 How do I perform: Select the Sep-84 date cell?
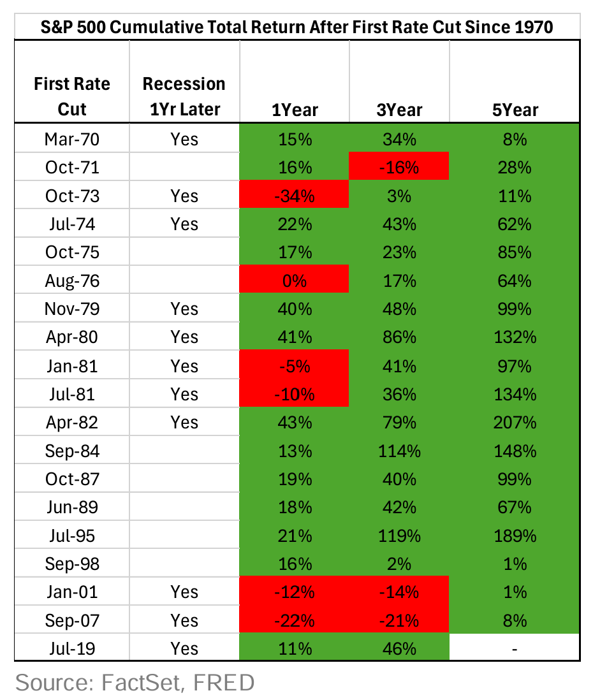(71, 451)
